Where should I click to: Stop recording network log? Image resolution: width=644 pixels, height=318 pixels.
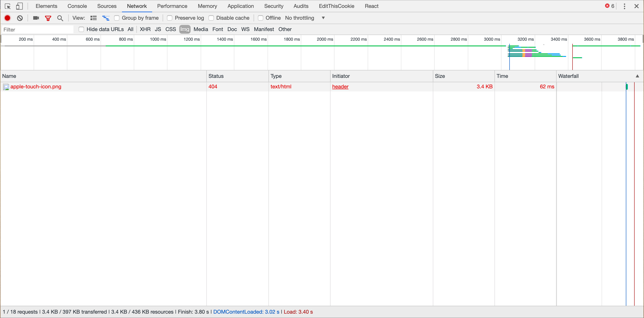click(7, 18)
